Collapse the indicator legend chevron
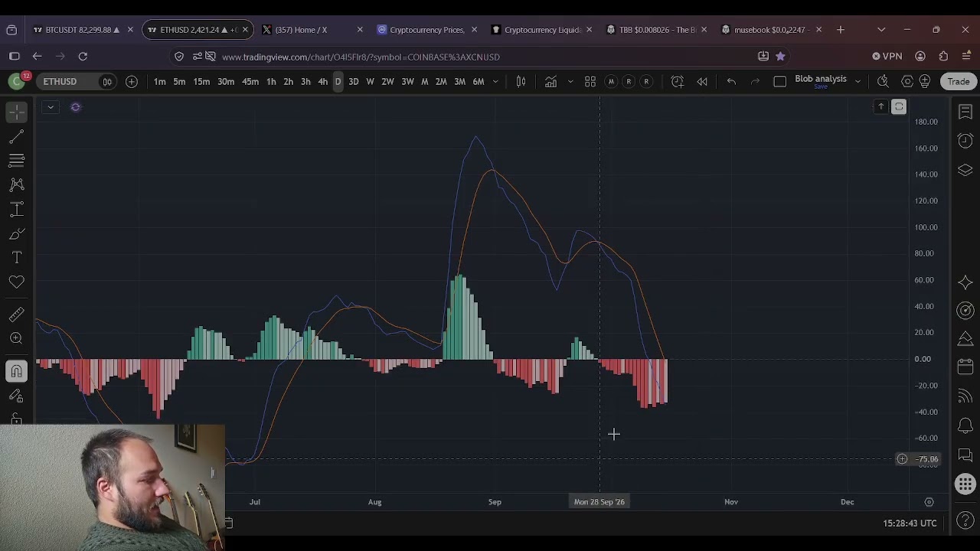The height and width of the screenshot is (551, 980). click(x=51, y=107)
